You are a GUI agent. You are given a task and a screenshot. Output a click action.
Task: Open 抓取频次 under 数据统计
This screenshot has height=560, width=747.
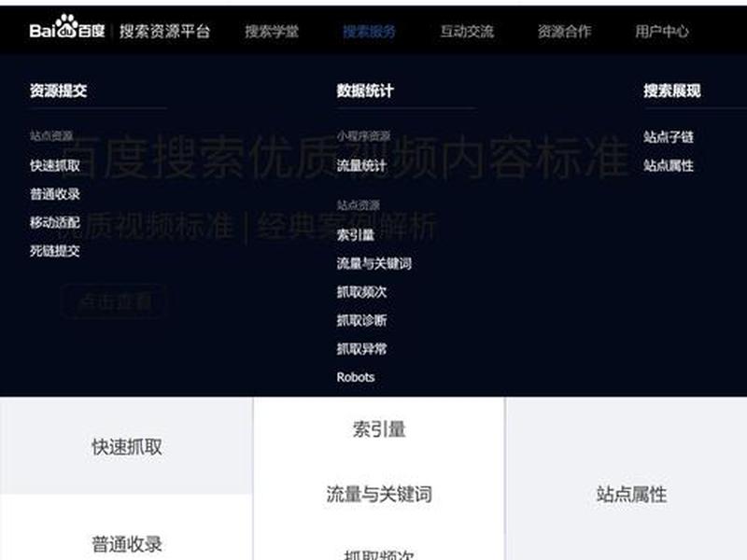pyautogui.click(x=361, y=292)
